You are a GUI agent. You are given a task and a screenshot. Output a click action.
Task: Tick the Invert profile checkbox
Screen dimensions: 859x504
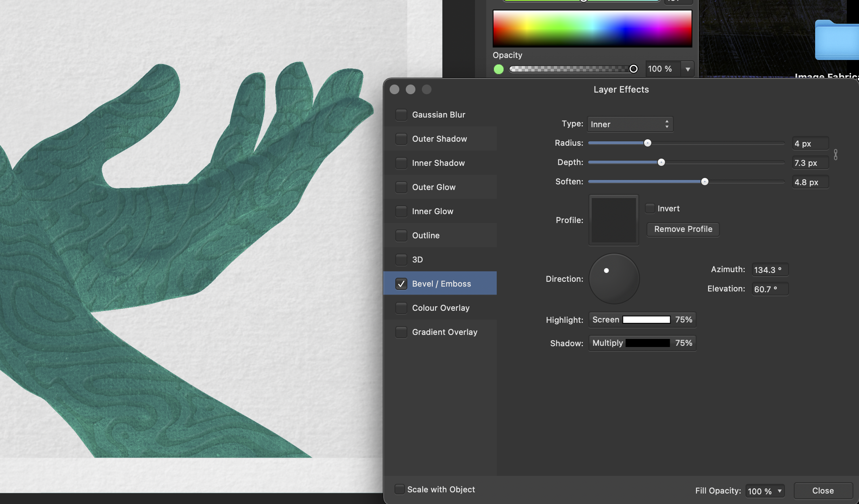[650, 209]
